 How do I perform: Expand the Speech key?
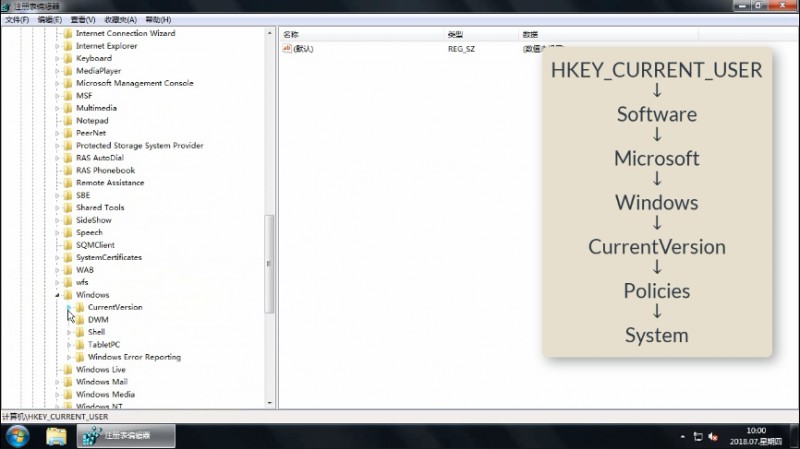click(x=57, y=233)
